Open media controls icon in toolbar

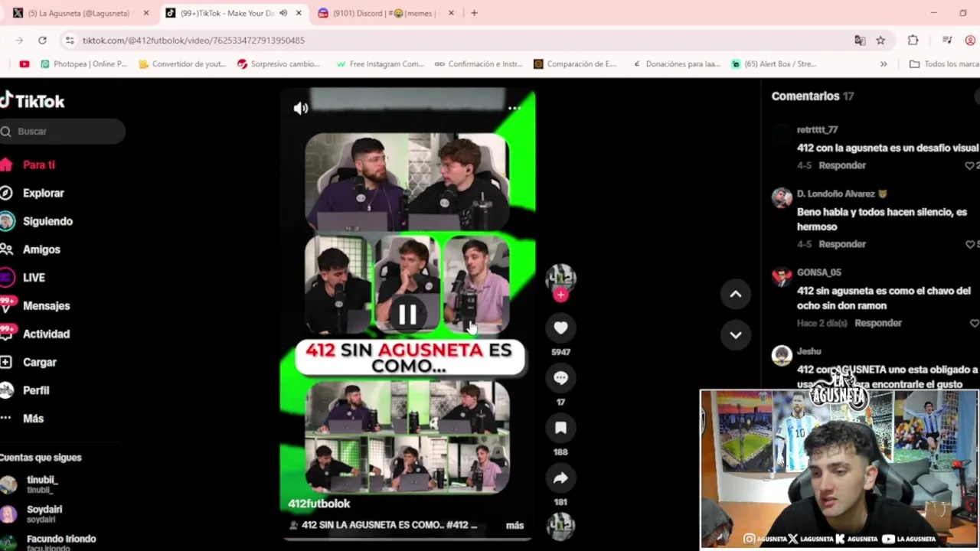pyautogui.click(x=947, y=41)
